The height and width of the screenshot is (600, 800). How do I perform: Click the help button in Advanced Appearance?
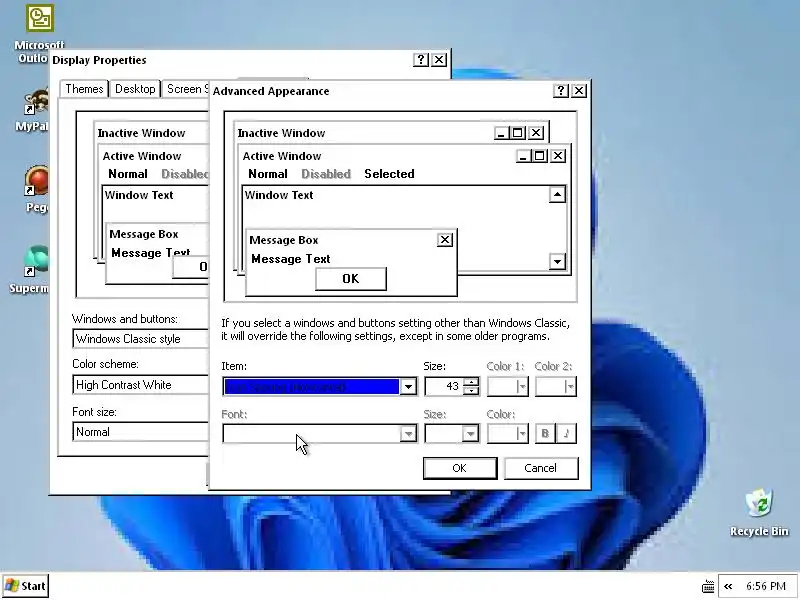[560, 91]
